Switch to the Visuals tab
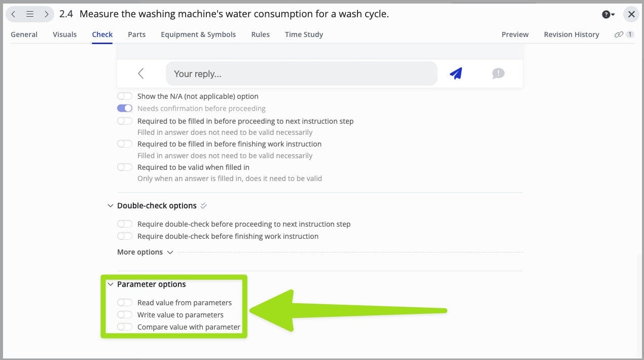This screenshot has width=644, height=360. 64,34
